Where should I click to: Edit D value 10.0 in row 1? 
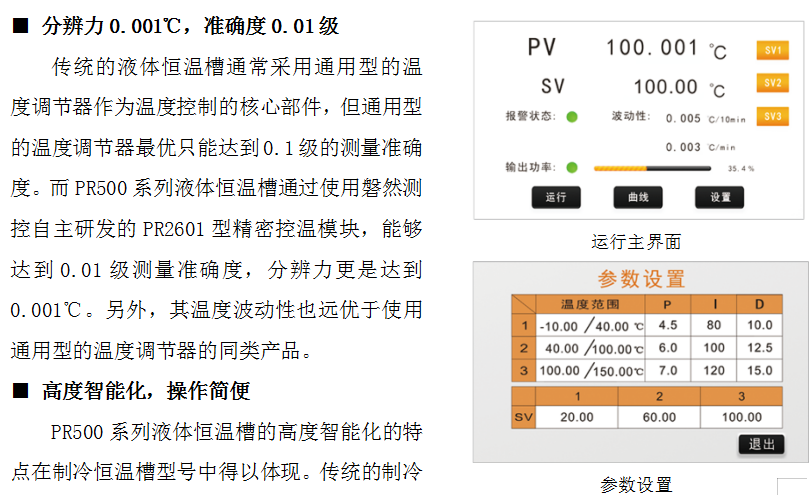coord(759,325)
